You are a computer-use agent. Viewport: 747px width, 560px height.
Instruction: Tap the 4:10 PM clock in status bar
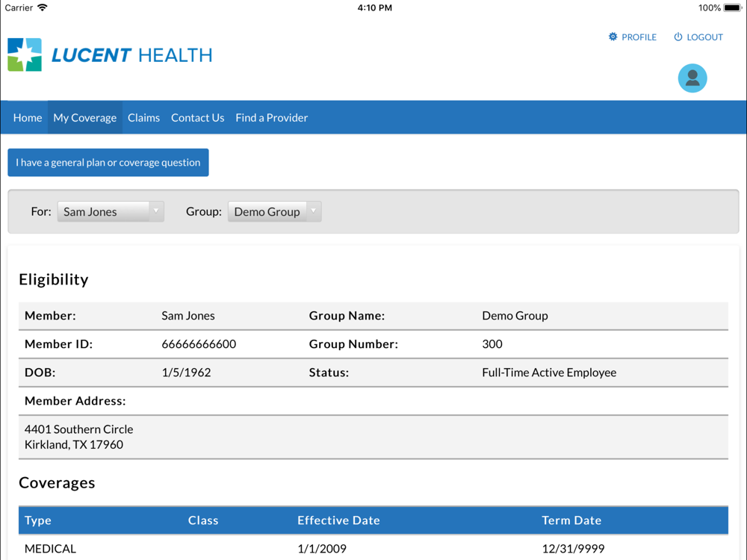tap(375, 7)
